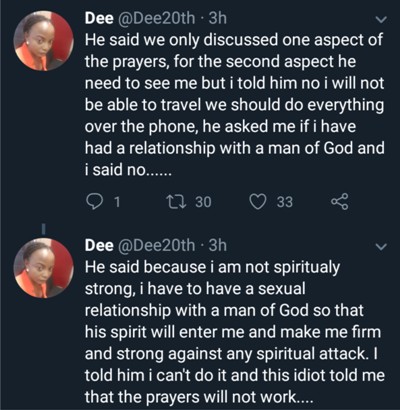Open the share icon on first tweet

coord(340,202)
